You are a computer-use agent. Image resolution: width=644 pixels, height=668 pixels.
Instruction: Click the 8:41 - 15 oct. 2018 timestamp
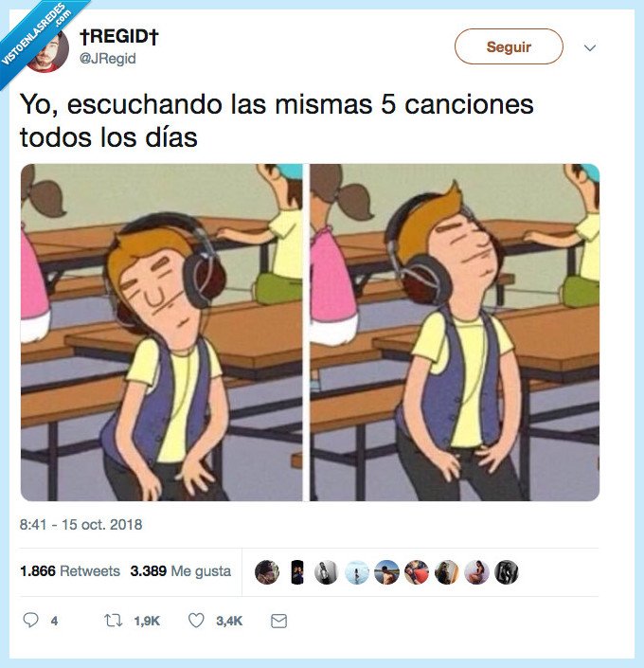[x=80, y=524]
